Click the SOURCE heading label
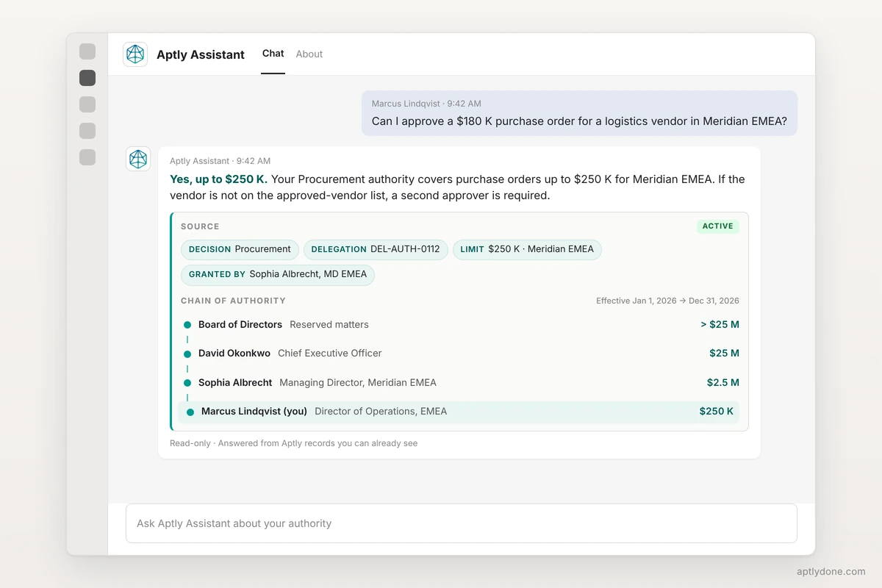The height and width of the screenshot is (588, 882). click(x=200, y=226)
